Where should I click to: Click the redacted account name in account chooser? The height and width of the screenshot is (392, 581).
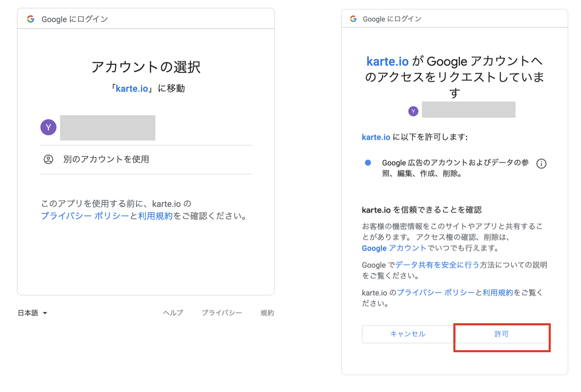click(108, 128)
